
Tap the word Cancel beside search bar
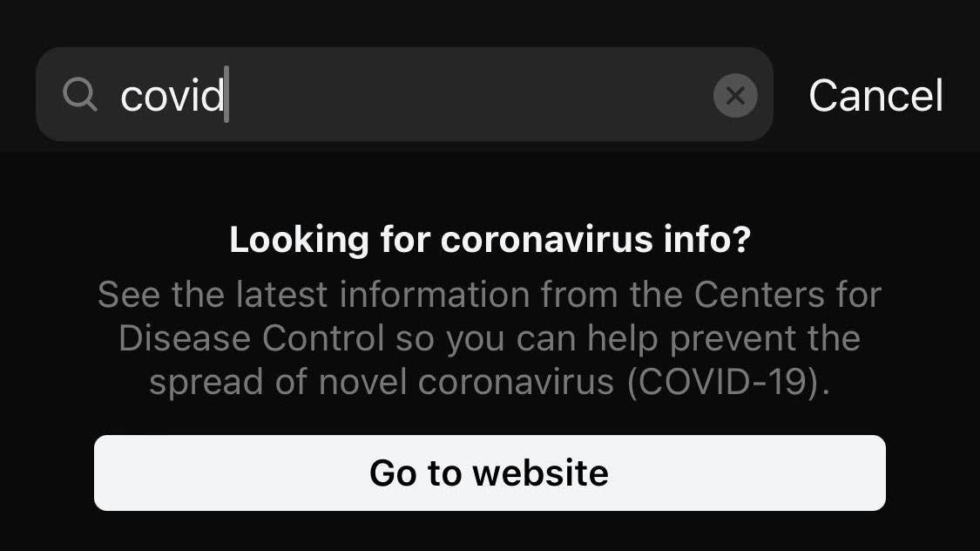click(x=875, y=96)
